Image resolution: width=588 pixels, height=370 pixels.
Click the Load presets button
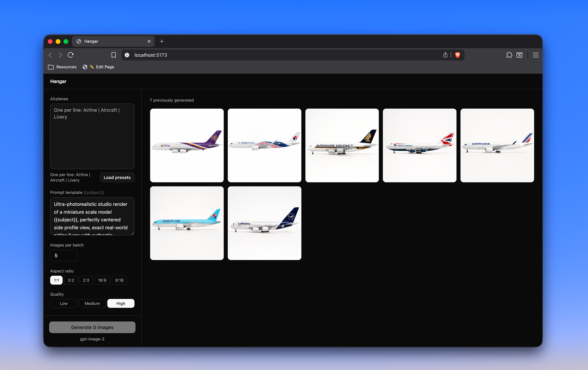click(x=117, y=178)
